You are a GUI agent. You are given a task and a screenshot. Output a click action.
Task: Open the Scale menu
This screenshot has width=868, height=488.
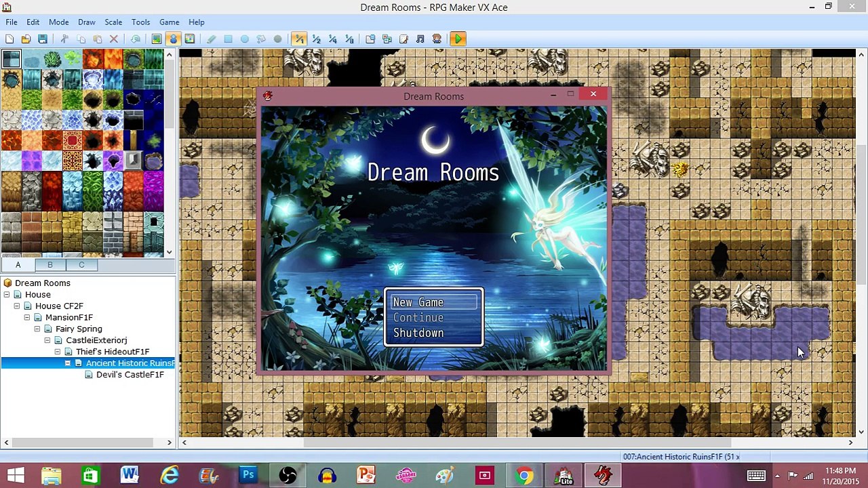pos(113,22)
